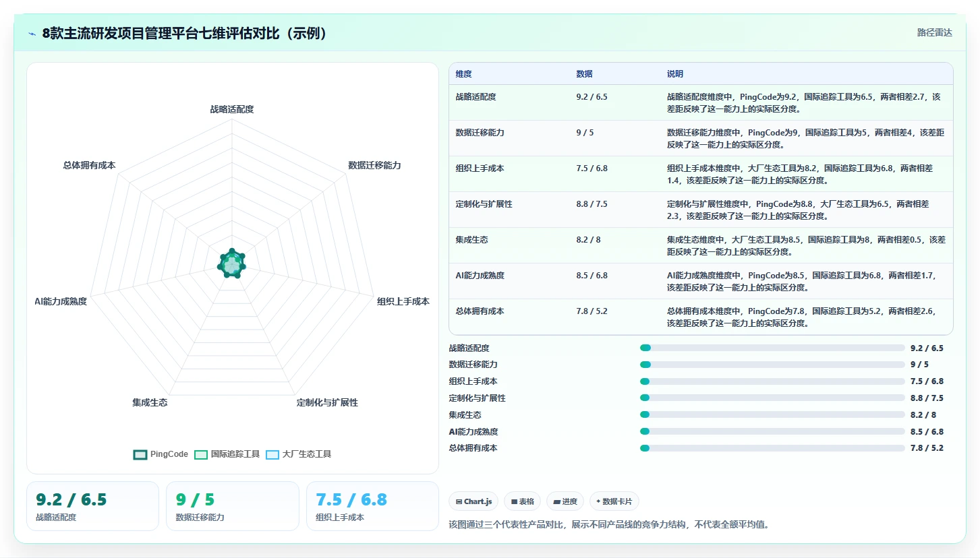Screen dimensions: 980x558
Task: Toggle 国际追踪工具 legend swatch
Action: (x=201, y=454)
